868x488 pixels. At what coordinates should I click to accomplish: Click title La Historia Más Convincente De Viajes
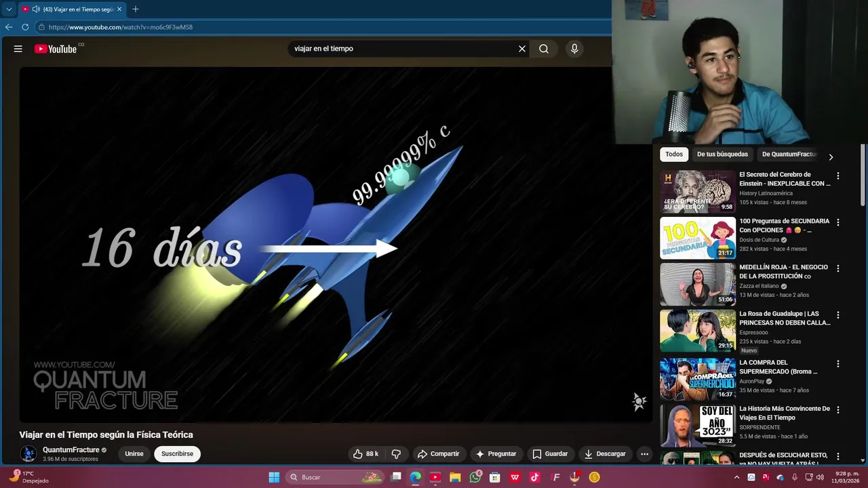[x=785, y=413]
